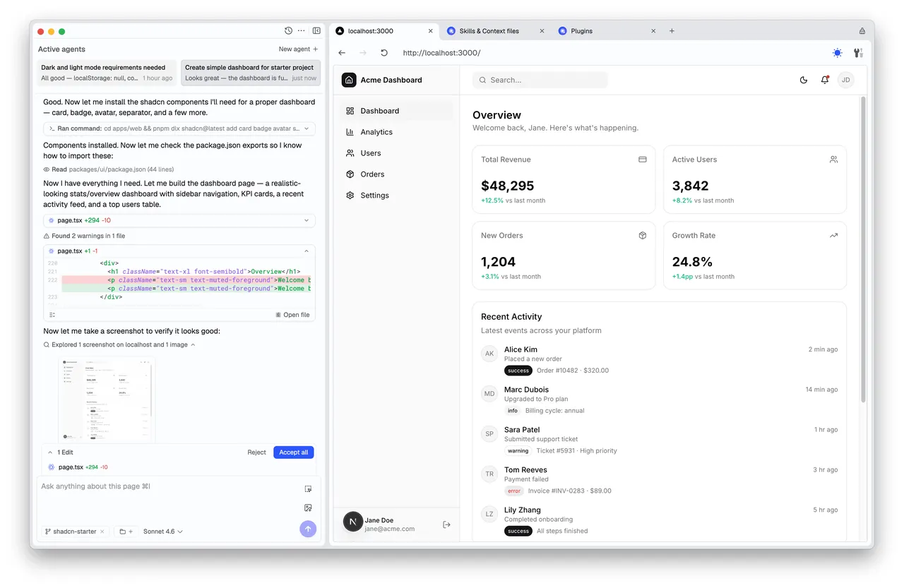The image size is (904, 588).
Task: Open the dashboard screenshot thumbnail
Action: pyautogui.click(x=107, y=399)
